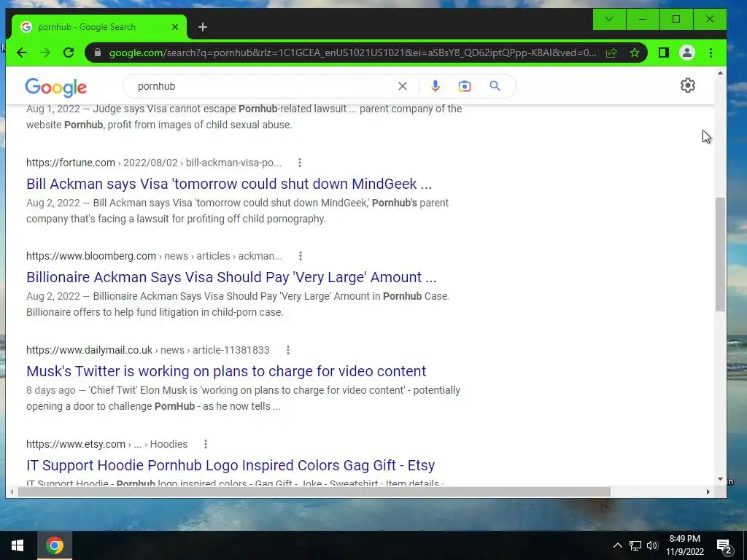747x560 pixels.
Task: Open search by image camera icon
Action: pyautogui.click(x=465, y=86)
